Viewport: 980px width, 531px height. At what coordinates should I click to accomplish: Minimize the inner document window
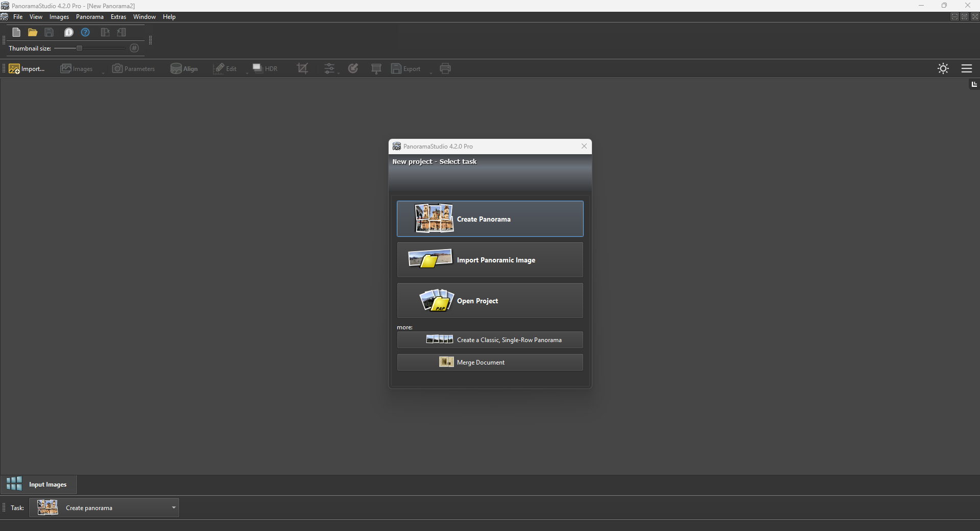click(954, 17)
